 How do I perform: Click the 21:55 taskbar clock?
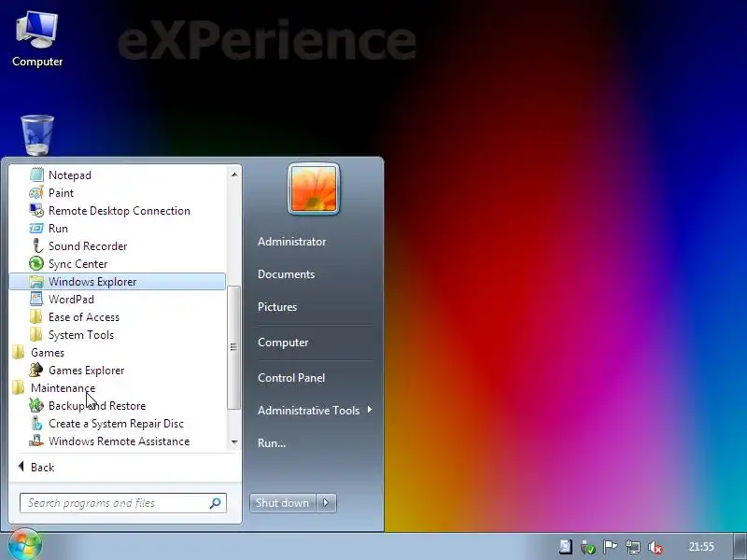tap(701, 547)
